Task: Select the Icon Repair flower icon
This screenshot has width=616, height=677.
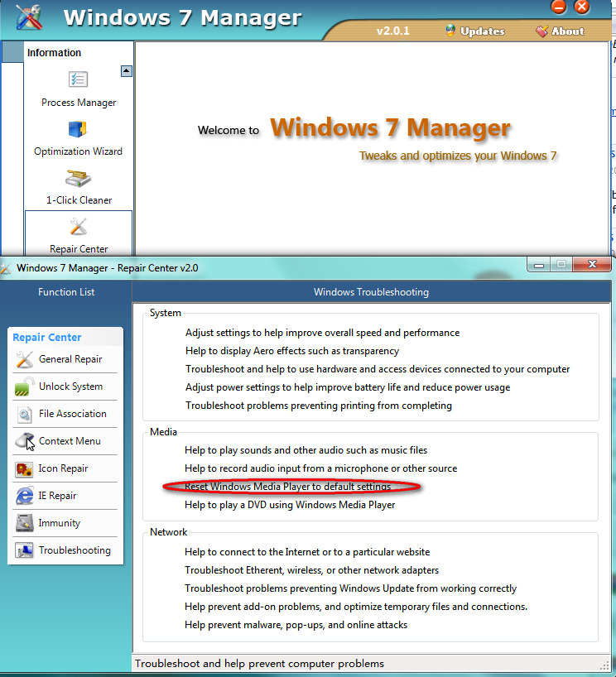Action: coord(24,469)
